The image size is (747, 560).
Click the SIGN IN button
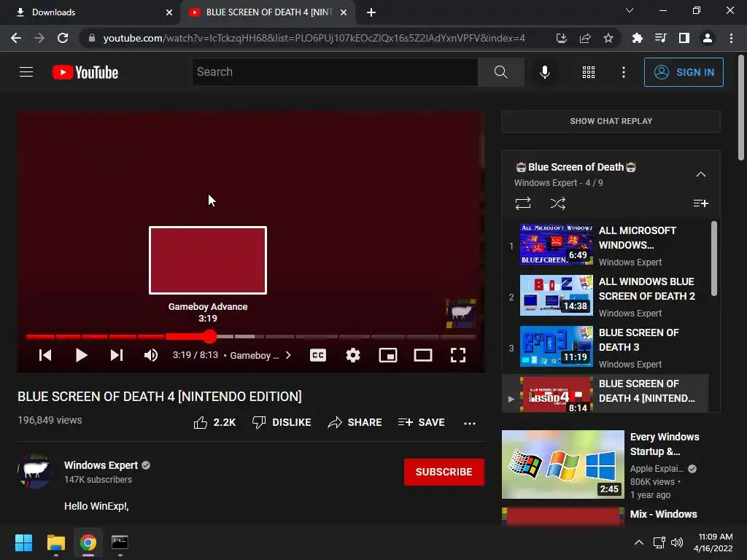684,72
